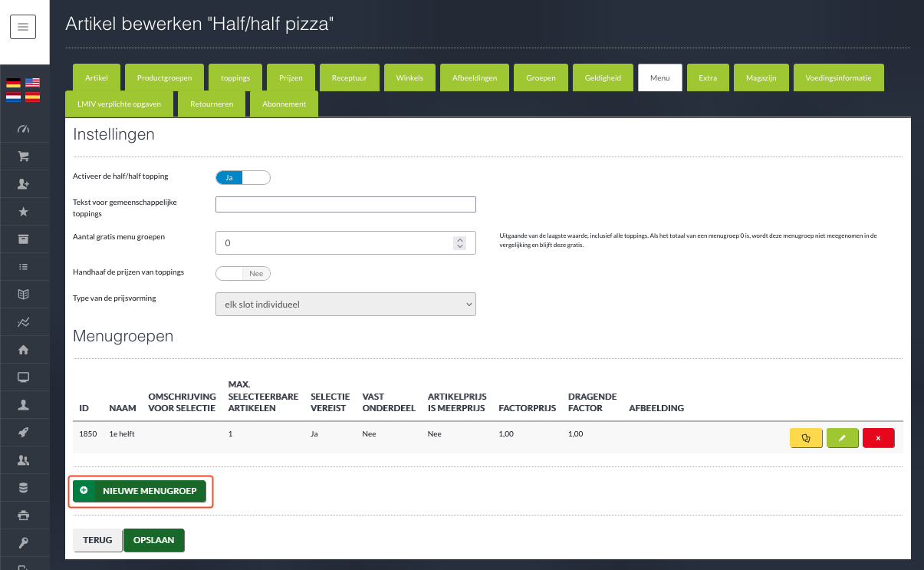Open the two-people group sidebar icon
The height and width of the screenshot is (570, 924).
click(23, 460)
